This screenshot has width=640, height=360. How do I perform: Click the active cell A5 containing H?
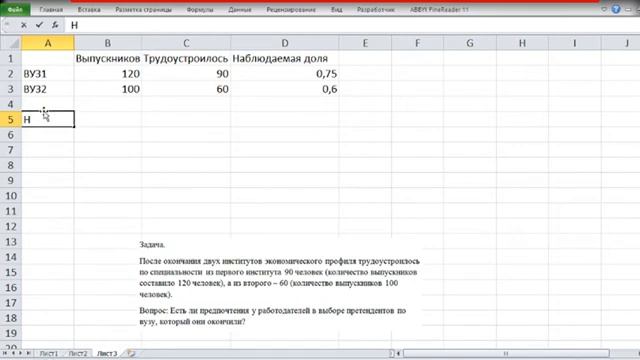click(x=48, y=119)
